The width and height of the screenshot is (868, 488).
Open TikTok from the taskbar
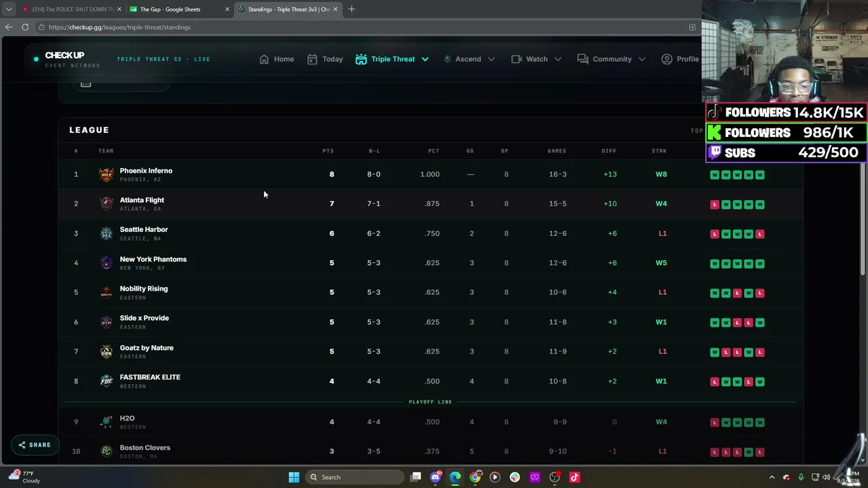point(574,477)
